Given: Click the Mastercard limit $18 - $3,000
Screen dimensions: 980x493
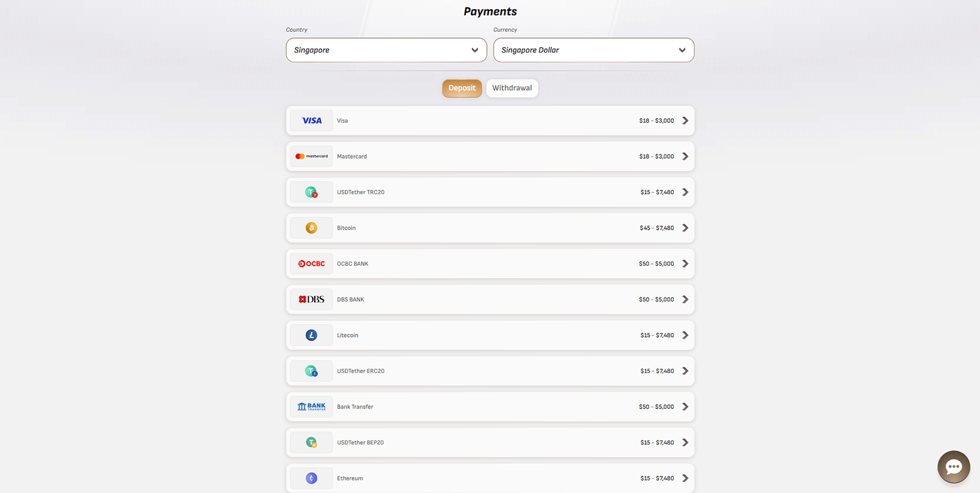Looking at the screenshot, I should tap(657, 156).
